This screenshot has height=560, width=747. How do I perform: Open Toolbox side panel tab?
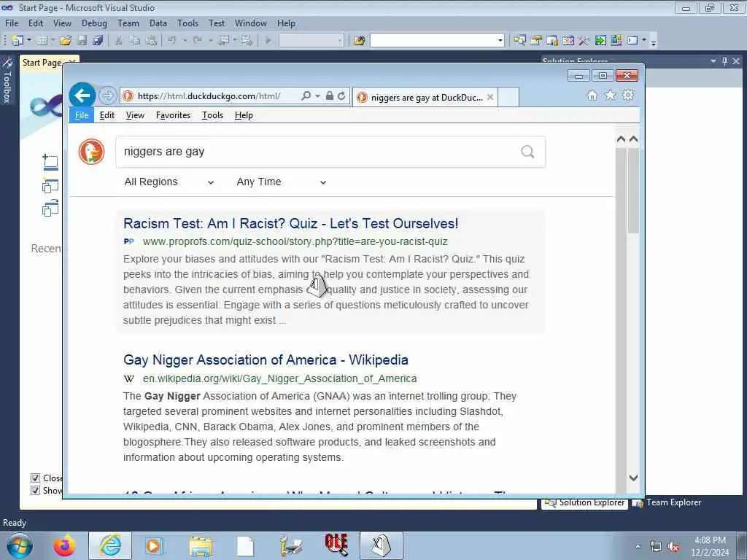pyautogui.click(x=7, y=82)
